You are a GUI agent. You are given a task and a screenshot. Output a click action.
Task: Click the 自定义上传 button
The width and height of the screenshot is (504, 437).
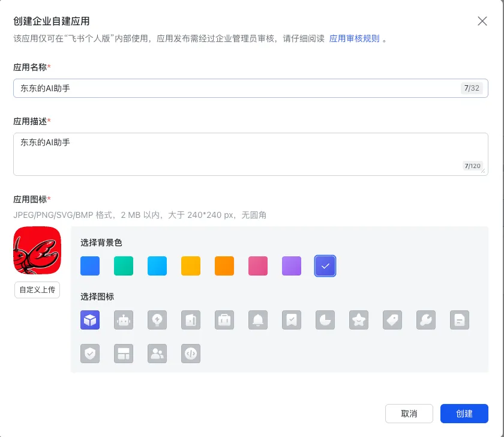coord(37,290)
